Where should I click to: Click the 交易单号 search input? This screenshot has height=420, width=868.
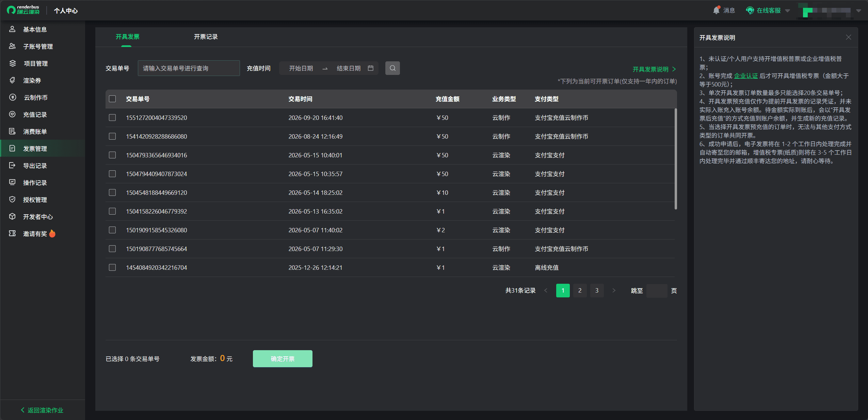click(189, 68)
